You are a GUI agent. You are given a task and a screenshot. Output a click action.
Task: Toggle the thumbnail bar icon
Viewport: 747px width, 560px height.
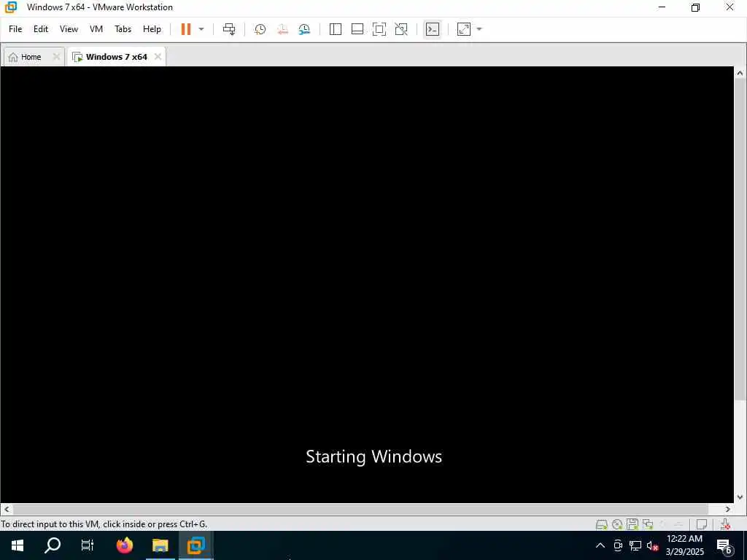pyautogui.click(x=357, y=29)
